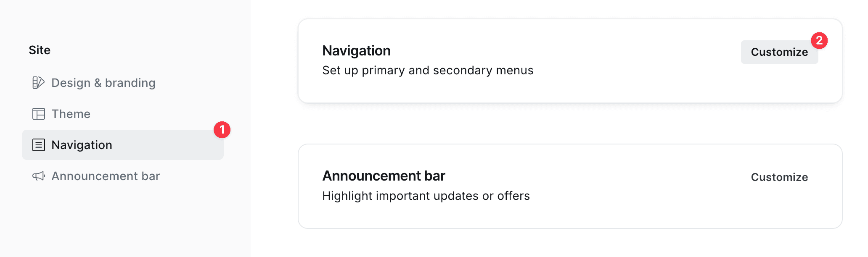Click the highlighted Navigation sidebar row

[122, 145]
